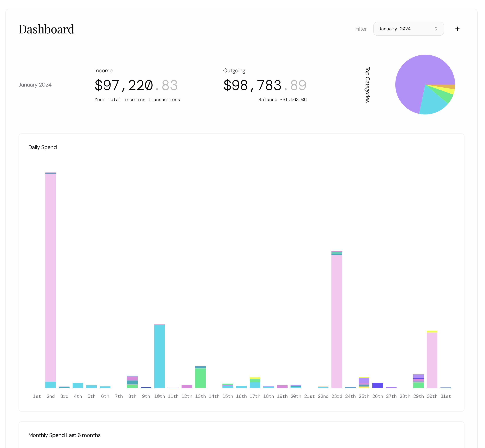This screenshot has width=485, height=448.
Task: Click the plus icon next to the month selector
Action: click(458, 29)
